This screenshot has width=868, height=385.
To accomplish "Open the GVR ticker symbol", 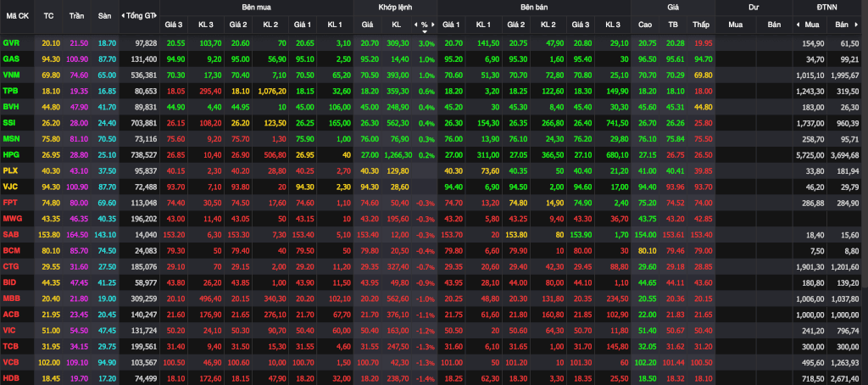I will point(10,42).
